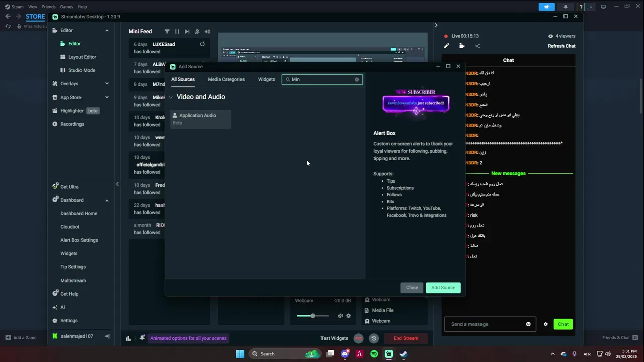Click the share stream icon

tap(477, 46)
